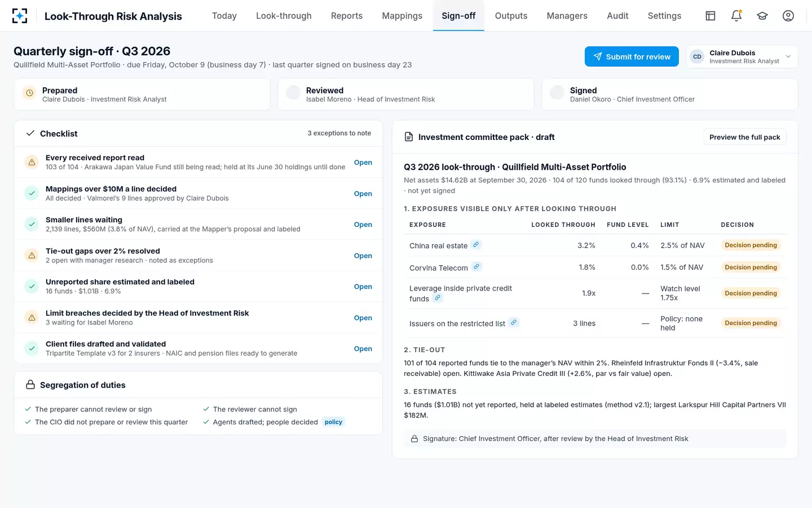Click check icon for Mappings over $10M

32,193
